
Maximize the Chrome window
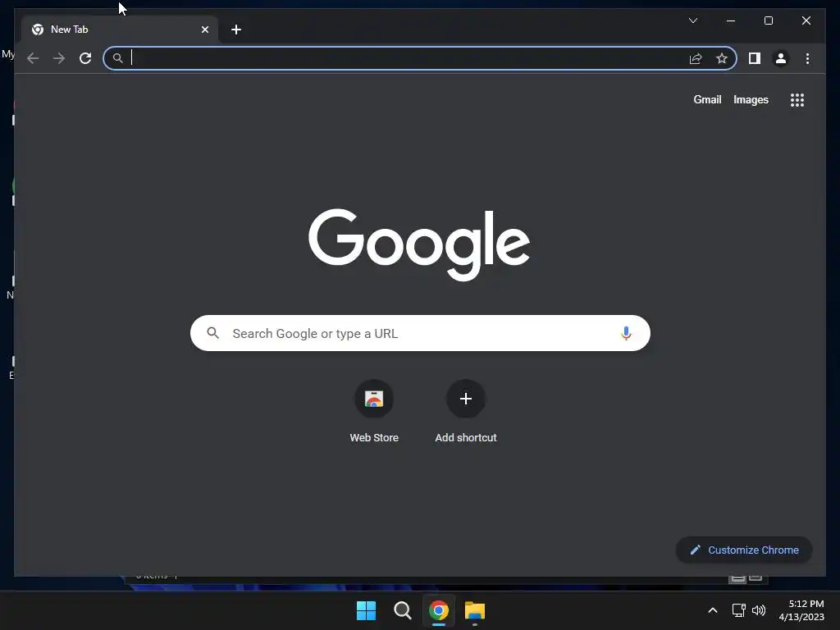tap(768, 21)
